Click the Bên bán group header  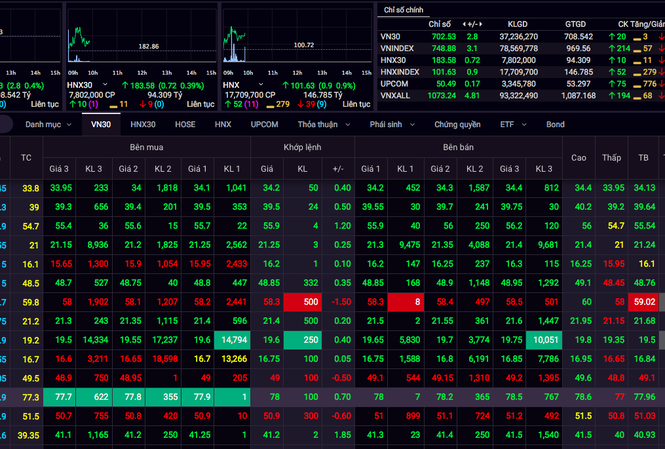[458, 147]
